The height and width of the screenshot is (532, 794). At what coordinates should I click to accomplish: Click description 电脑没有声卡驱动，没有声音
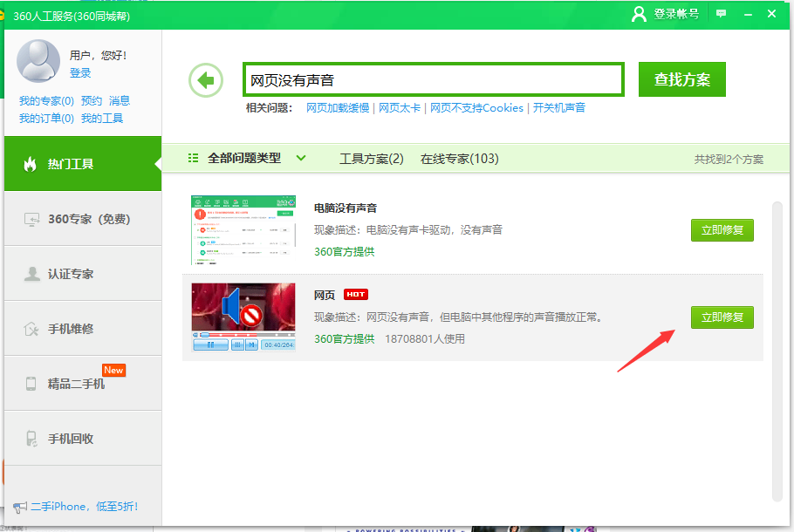pos(435,230)
